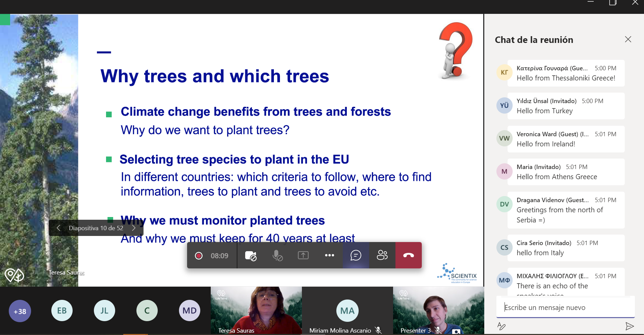Send the chat message
The width and height of the screenshot is (644, 335).
click(629, 326)
